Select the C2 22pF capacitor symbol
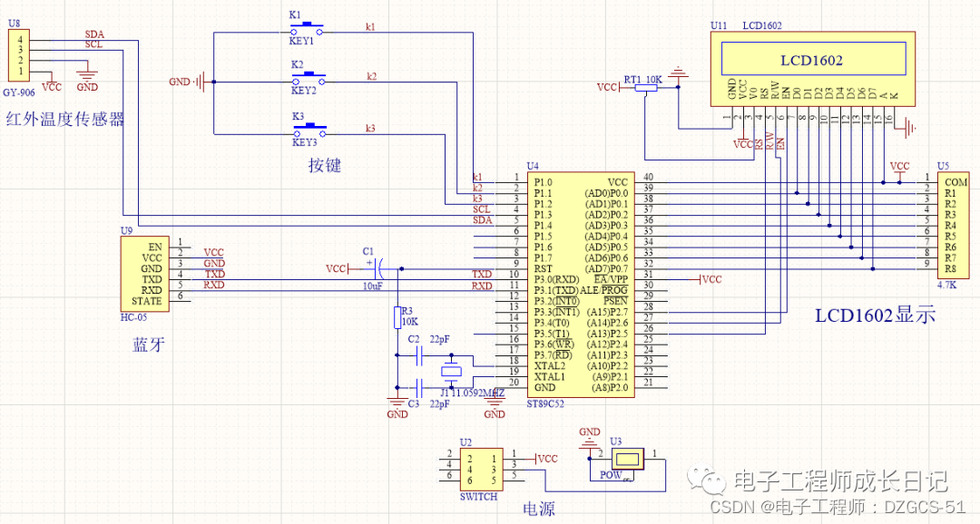The width and height of the screenshot is (980, 524). pyautogui.click(x=419, y=356)
